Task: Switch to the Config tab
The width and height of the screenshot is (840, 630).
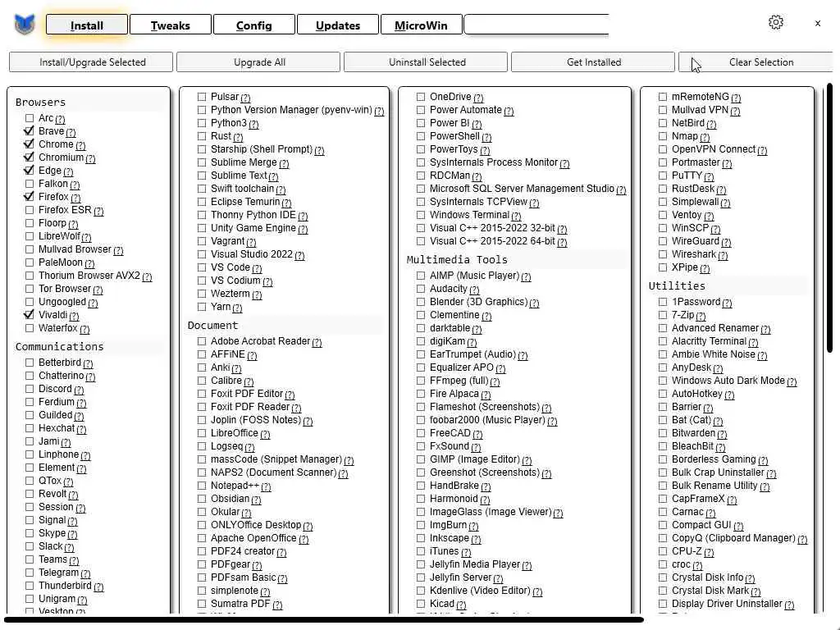Action: pos(254,25)
